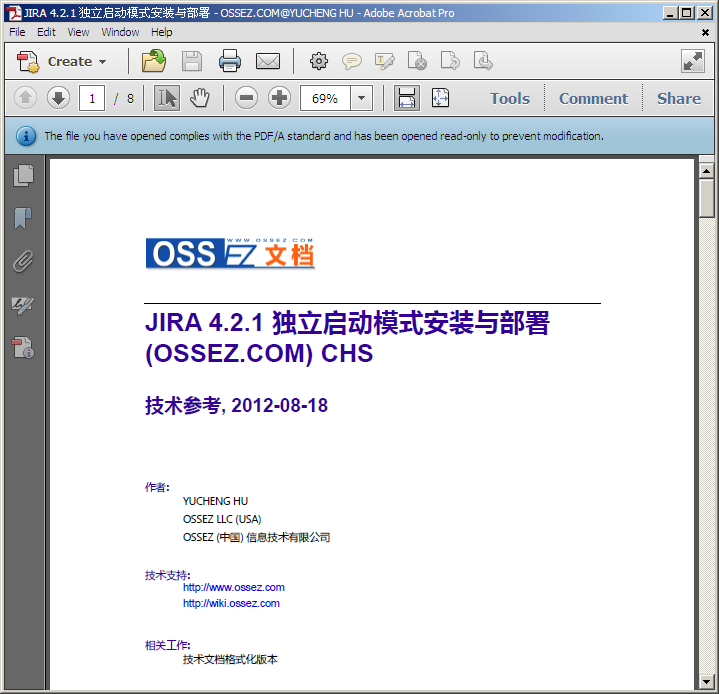Click the date text 2012-08-18
Image resolution: width=719 pixels, height=694 pixels.
pyautogui.click(x=279, y=405)
